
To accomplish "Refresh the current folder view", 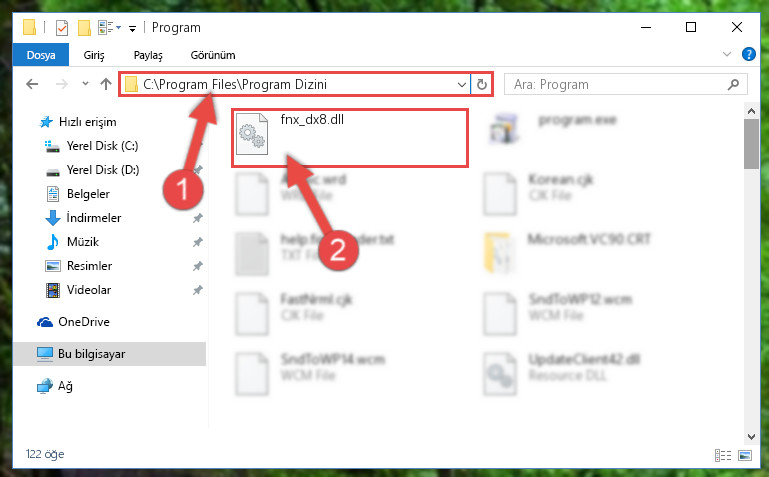I will tap(482, 84).
